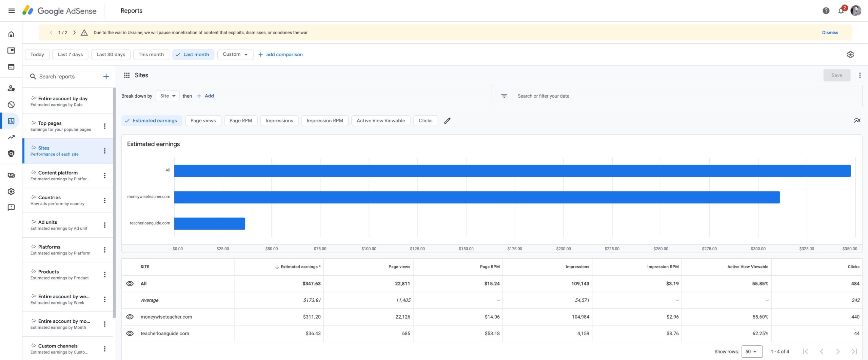The height and width of the screenshot is (360, 868).
Task: Open Policy center shield icon
Action: point(11,154)
